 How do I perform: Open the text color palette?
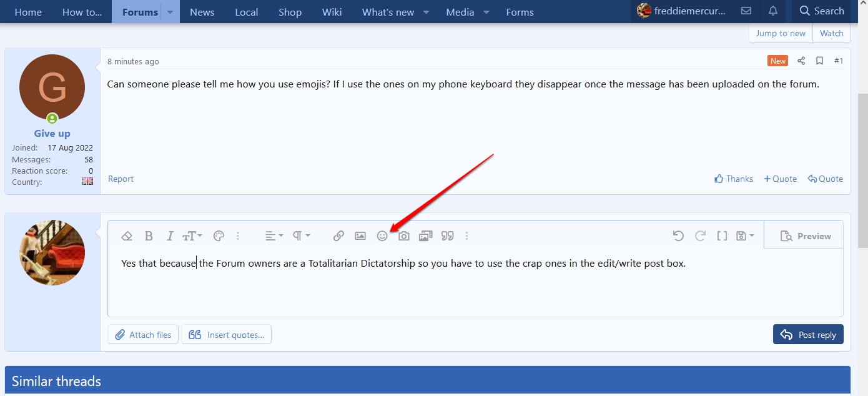[219, 236]
